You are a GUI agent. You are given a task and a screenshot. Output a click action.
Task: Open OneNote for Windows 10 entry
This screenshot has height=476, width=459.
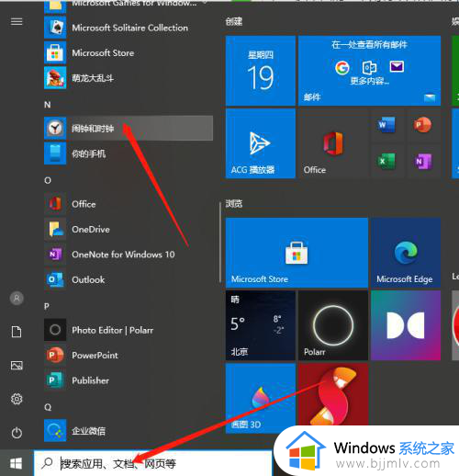[129, 255]
